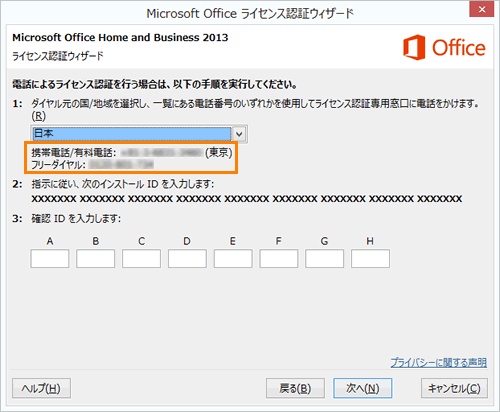500x412 pixels.
Task: Click the 携帯電話/有料電話 phone number line
Action: coord(132,153)
